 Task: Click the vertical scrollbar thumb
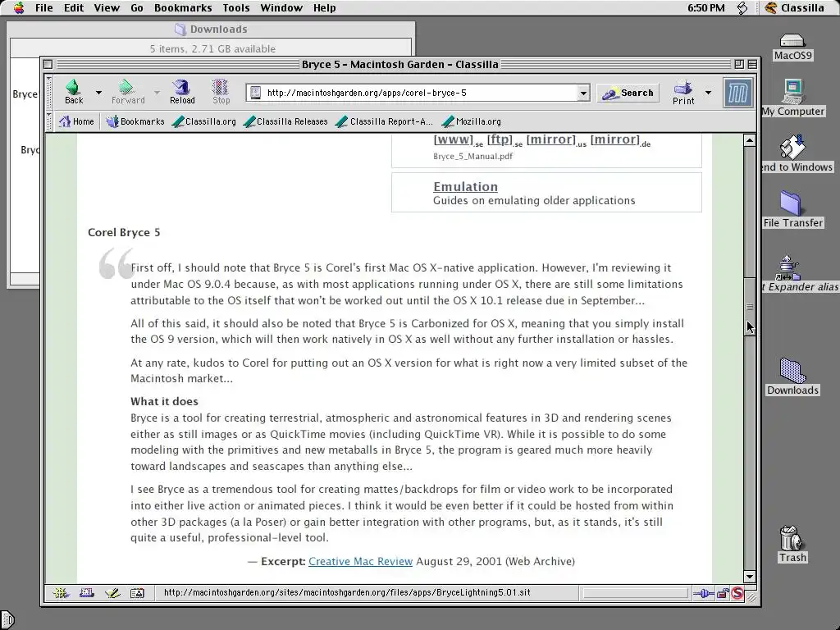(750, 307)
